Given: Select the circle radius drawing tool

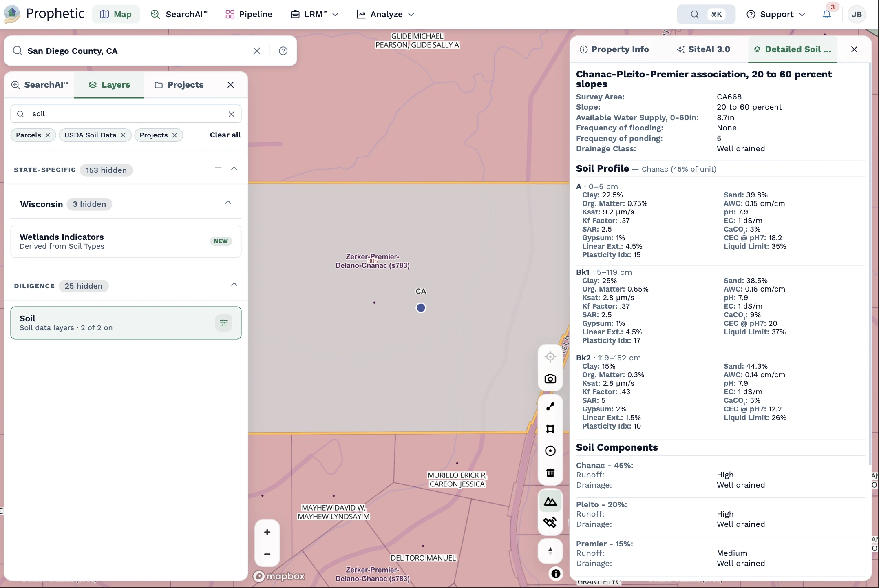Looking at the screenshot, I should click(x=550, y=451).
